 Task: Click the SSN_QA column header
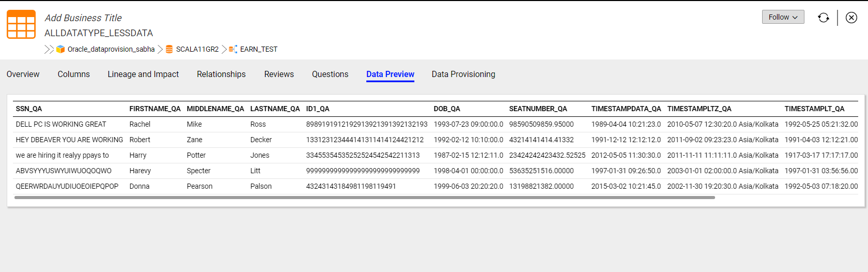click(x=29, y=109)
